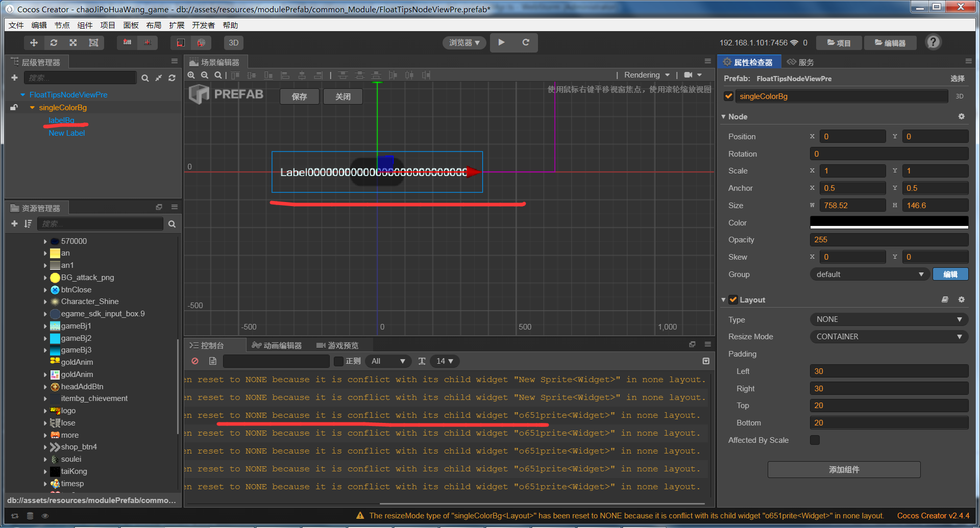Image resolution: width=980 pixels, height=528 pixels.
Task: Open the Layout Type dropdown
Action: pyautogui.click(x=889, y=319)
